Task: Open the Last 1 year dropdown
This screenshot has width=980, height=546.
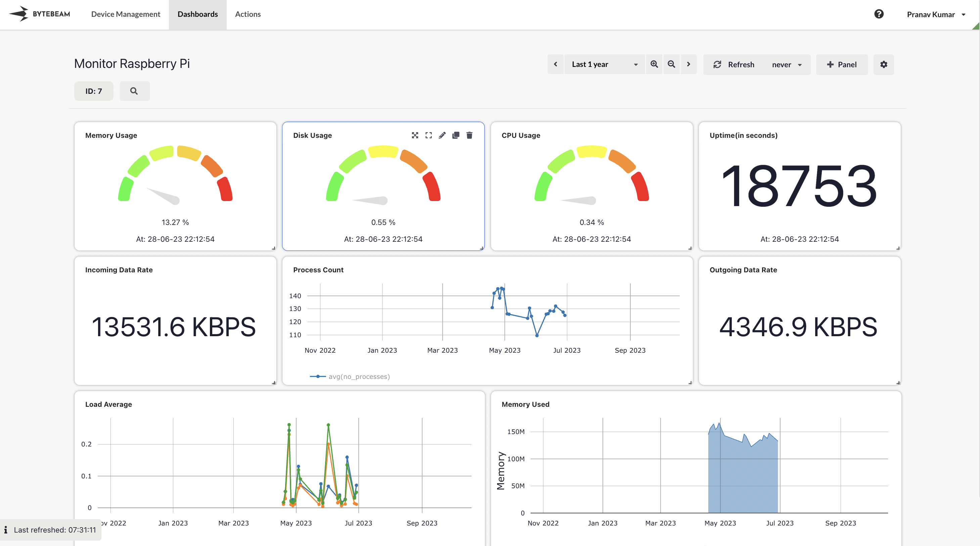Action: pos(604,64)
